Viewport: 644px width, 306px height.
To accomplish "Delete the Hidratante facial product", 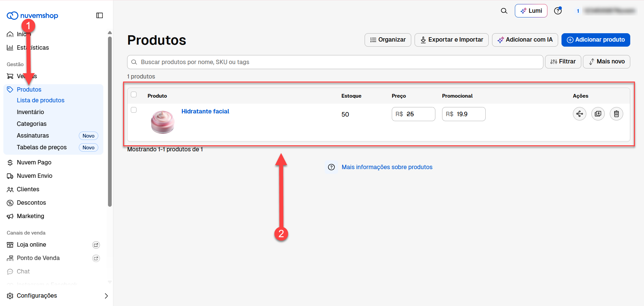I will coord(616,114).
